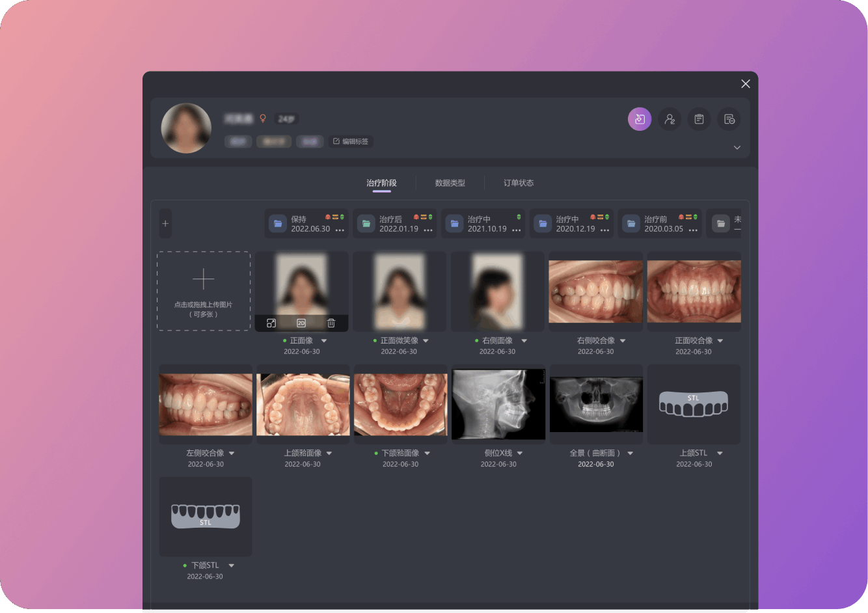
Task: Click the clipboard icon in header
Action: 699,119
